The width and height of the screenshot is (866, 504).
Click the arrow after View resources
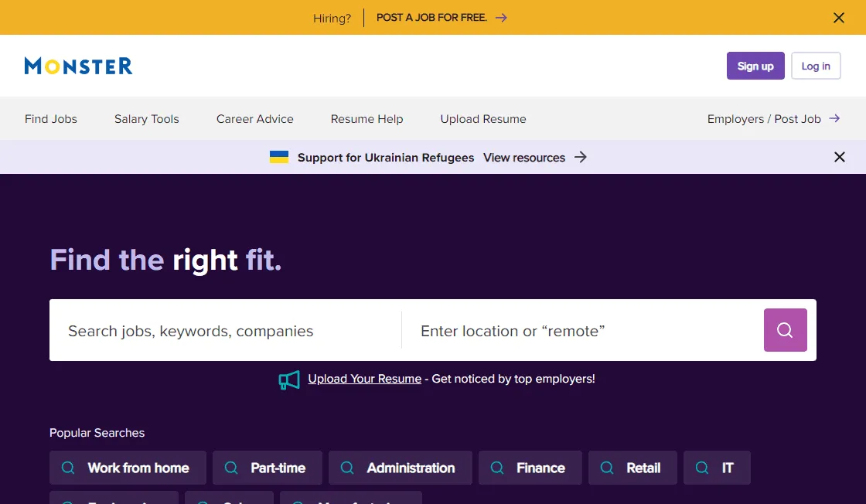[x=581, y=157]
